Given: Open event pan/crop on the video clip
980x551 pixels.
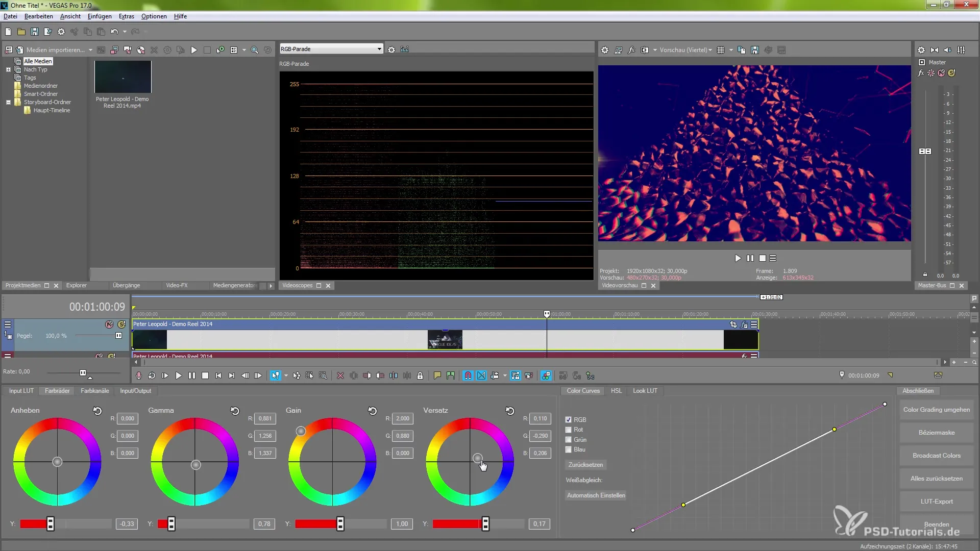Looking at the screenshot, I should point(733,324).
